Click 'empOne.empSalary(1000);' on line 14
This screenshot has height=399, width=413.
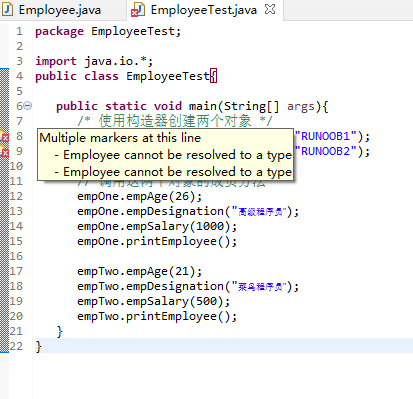157,226
